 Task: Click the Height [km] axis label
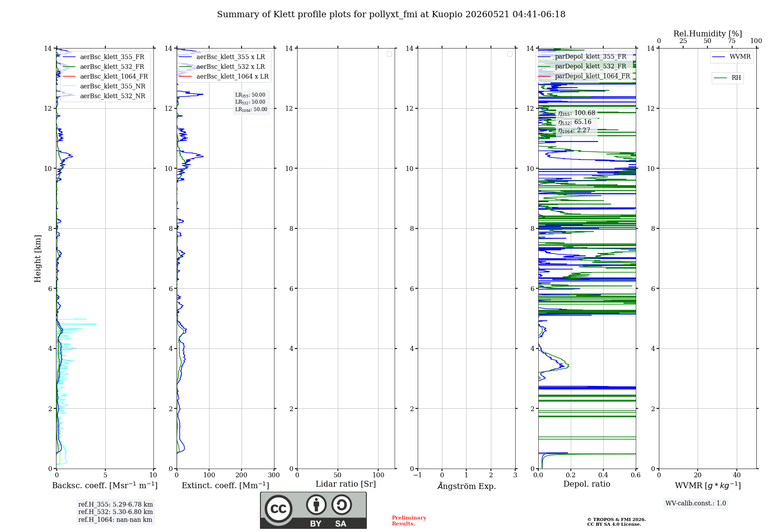pos(38,259)
